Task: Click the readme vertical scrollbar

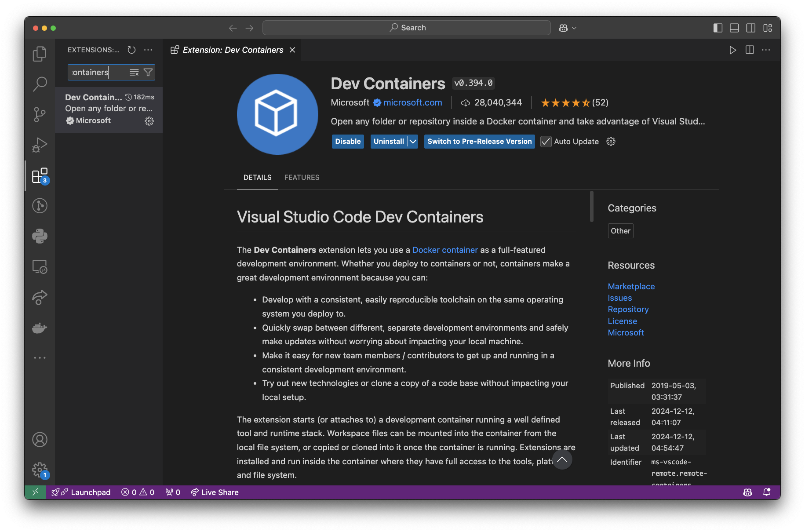Action: point(592,206)
